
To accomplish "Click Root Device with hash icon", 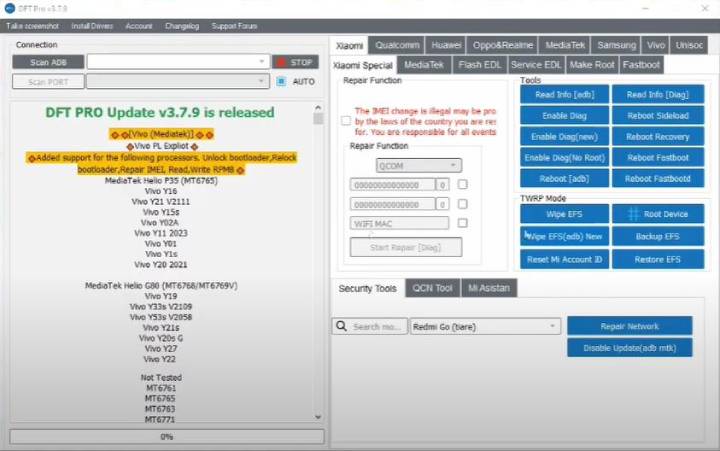I will [x=657, y=213].
